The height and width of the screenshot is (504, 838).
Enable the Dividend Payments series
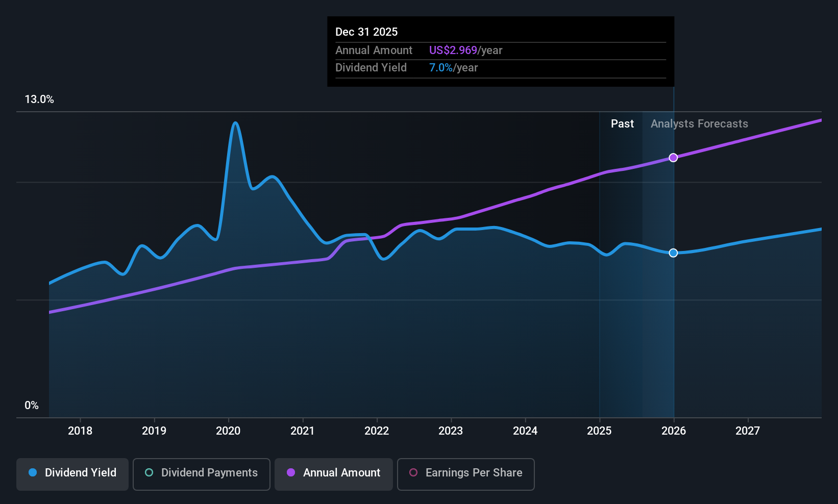click(202, 474)
